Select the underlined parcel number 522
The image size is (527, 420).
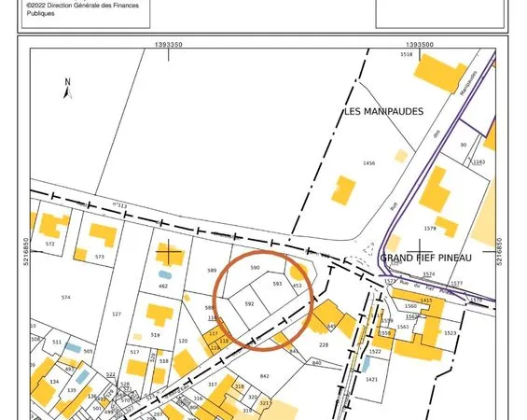(111, 374)
